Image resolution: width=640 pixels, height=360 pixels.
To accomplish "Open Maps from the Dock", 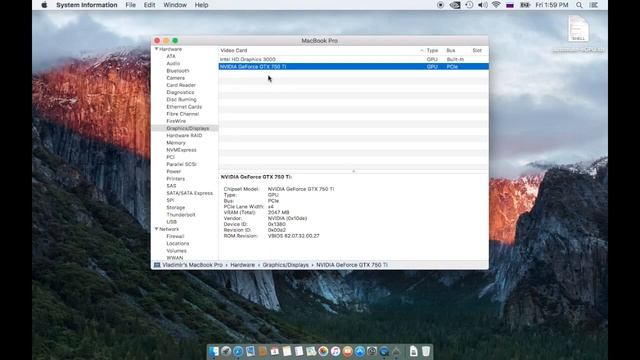I will click(x=311, y=351).
